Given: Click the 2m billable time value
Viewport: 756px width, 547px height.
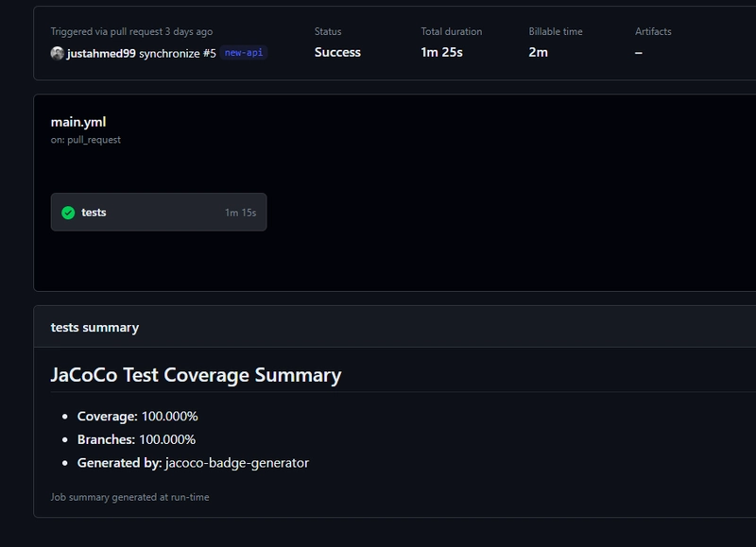Looking at the screenshot, I should tap(537, 52).
